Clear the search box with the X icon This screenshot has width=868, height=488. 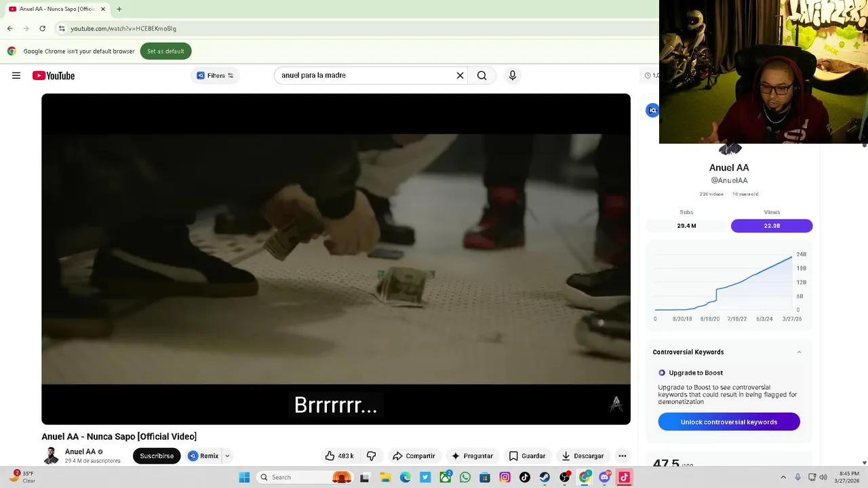pos(460,75)
